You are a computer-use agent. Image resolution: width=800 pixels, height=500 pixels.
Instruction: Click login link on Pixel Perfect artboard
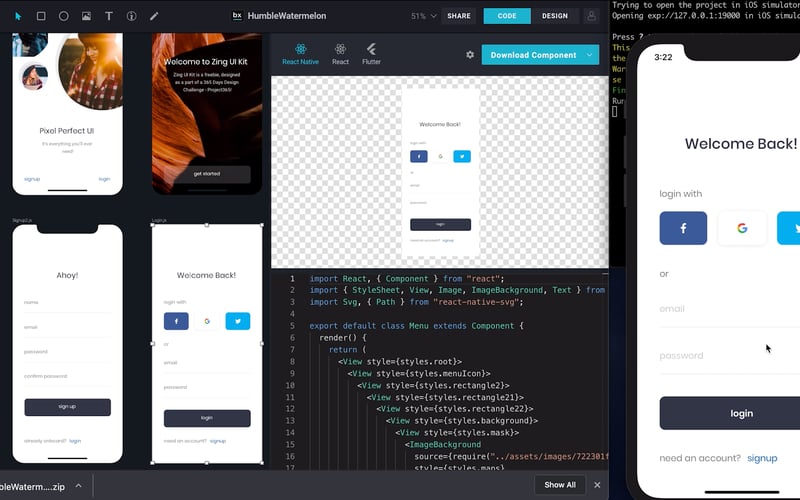click(x=105, y=179)
